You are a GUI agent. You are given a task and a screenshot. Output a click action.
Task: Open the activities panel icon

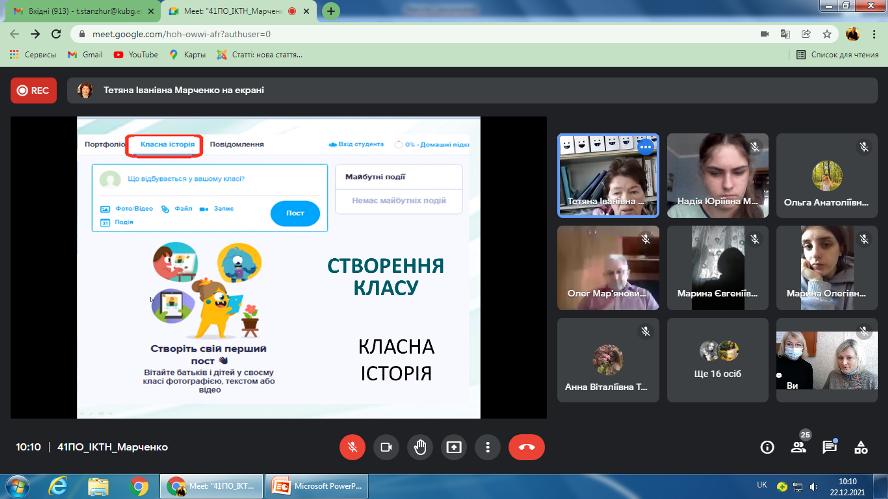coord(860,448)
